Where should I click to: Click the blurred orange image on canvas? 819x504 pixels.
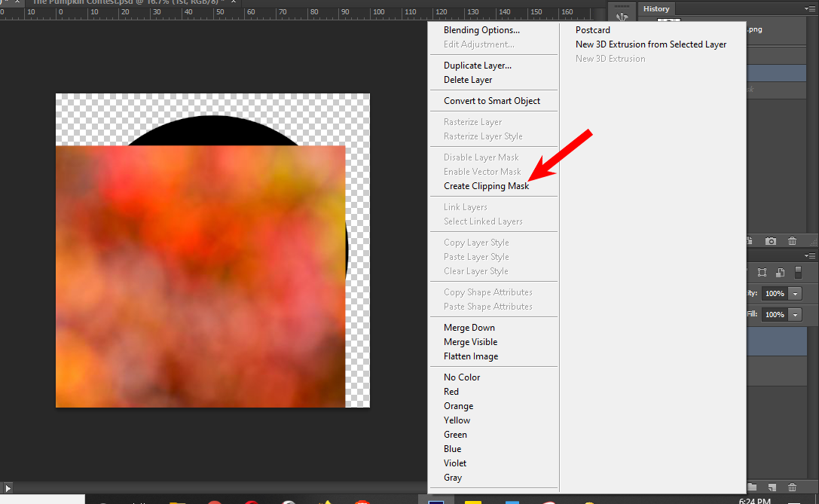[x=200, y=276]
